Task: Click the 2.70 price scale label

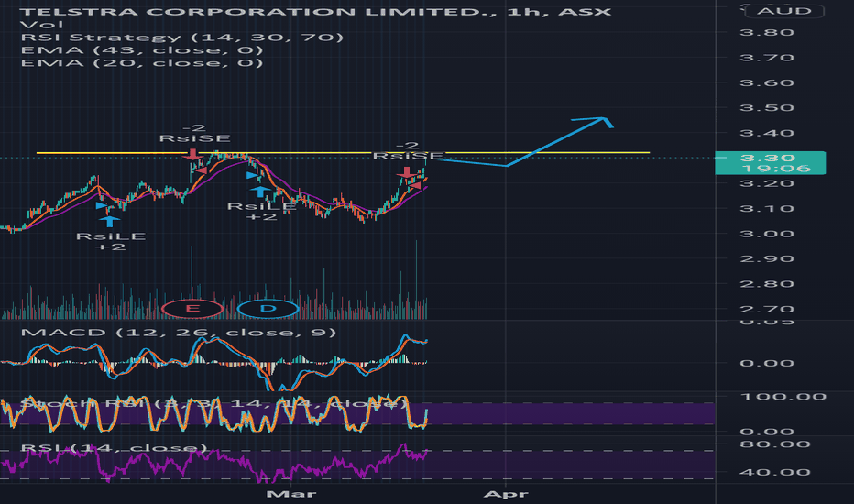Action: 767,310
